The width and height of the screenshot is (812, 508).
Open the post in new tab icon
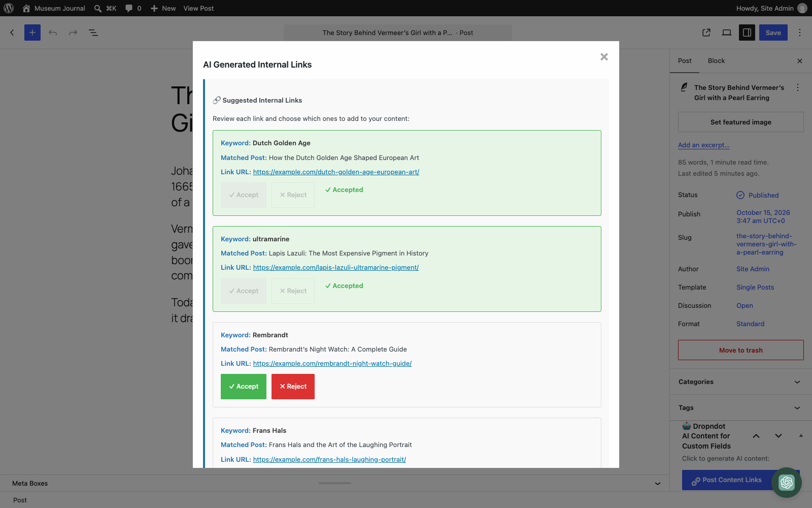pos(706,33)
